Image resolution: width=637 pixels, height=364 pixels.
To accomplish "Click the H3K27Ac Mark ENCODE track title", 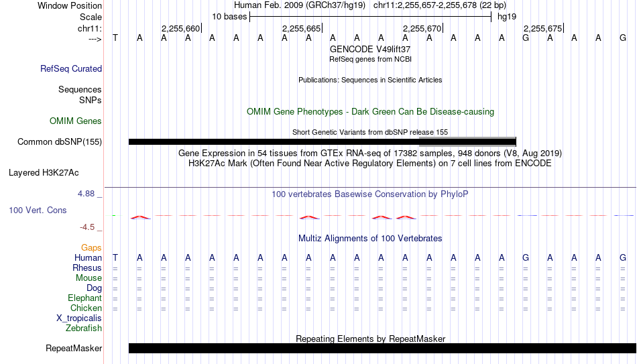I will (x=370, y=164).
